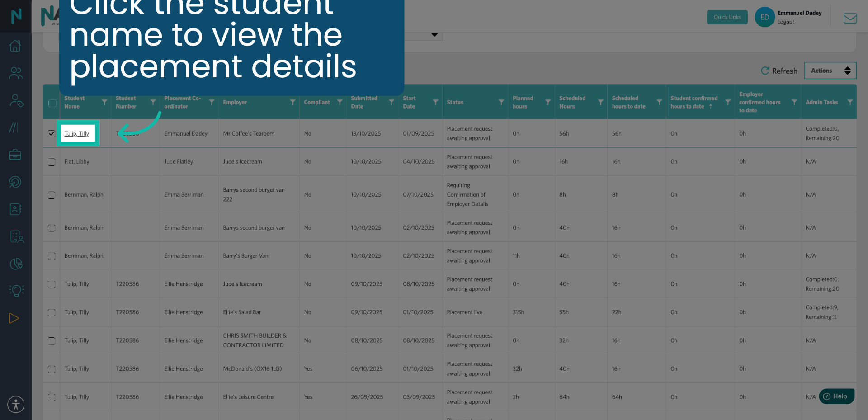Open the Employer column filter funnel
The width and height of the screenshot is (868, 420).
pyautogui.click(x=293, y=102)
